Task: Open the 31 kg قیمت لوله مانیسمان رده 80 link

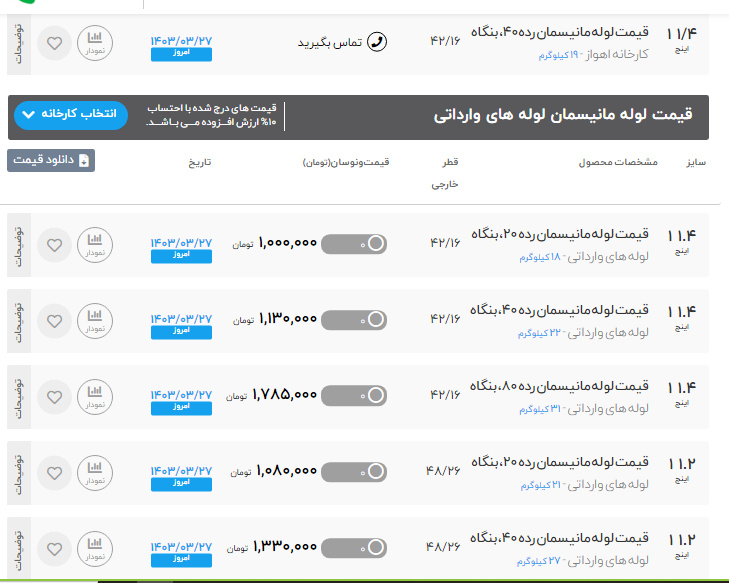Action: click(x=560, y=385)
